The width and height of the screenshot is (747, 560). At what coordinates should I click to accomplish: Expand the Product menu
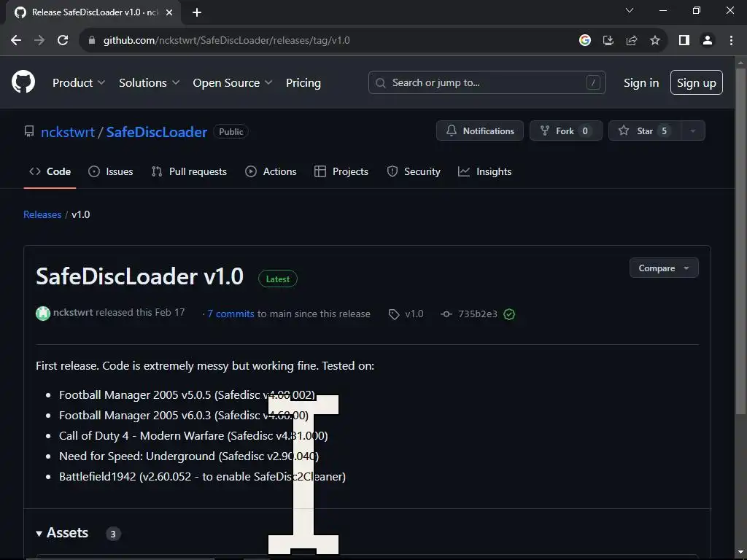[79, 82]
